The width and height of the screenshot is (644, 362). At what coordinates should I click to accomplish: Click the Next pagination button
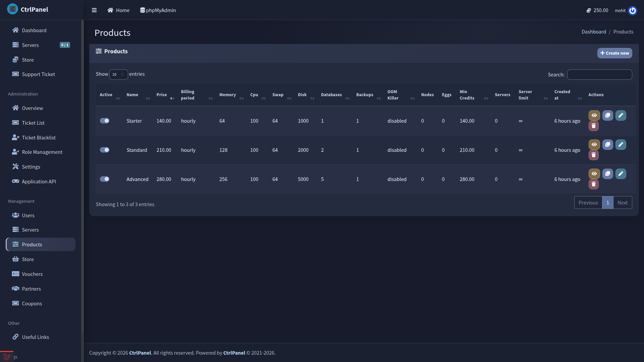coord(623,202)
